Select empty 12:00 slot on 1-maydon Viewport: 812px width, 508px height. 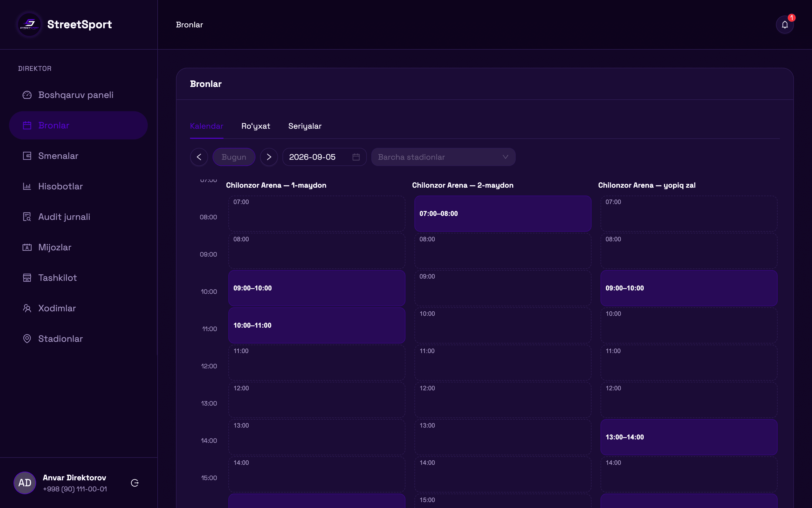coord(317,400)
